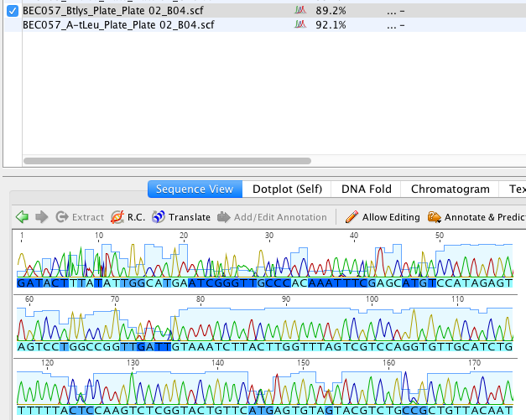Open the Annotate & Predict tool
Image resolution: width=526 pixels, height=420 pixels.
(435, 217)
